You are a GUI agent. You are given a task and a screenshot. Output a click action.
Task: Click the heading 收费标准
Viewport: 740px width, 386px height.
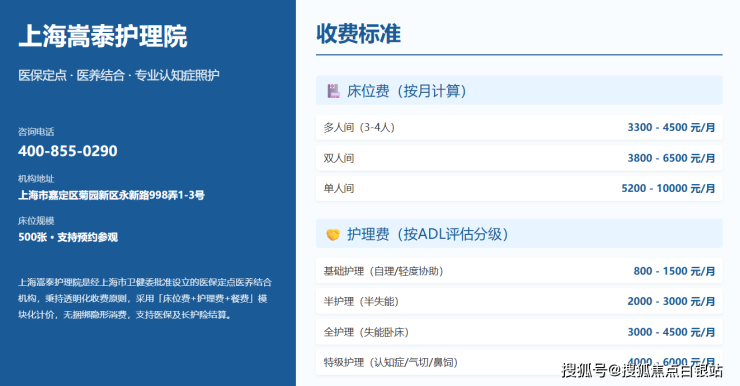pos(359,34)
